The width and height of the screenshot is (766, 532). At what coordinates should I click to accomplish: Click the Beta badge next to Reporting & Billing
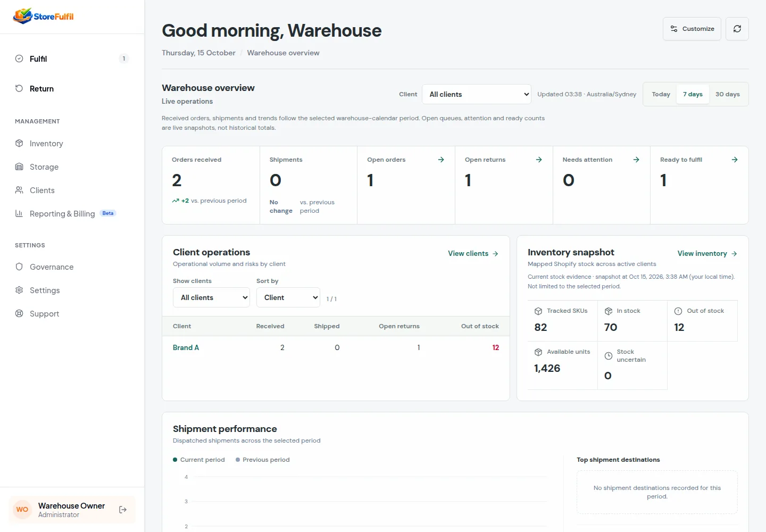[108, 213]
